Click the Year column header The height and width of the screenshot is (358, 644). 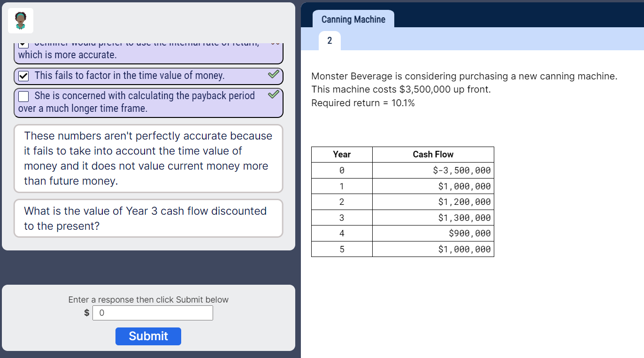tap(341, 154)
